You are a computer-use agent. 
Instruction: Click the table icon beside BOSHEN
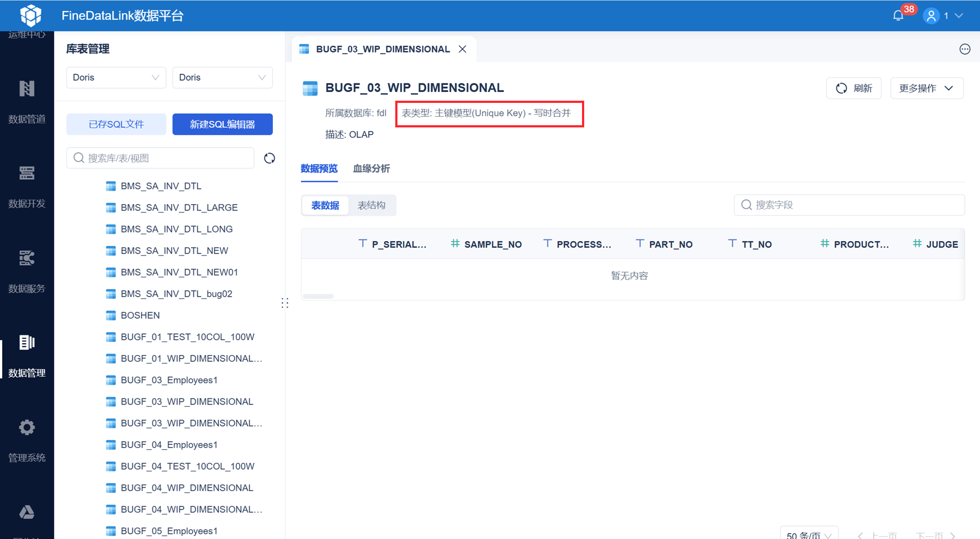point(111,315)
